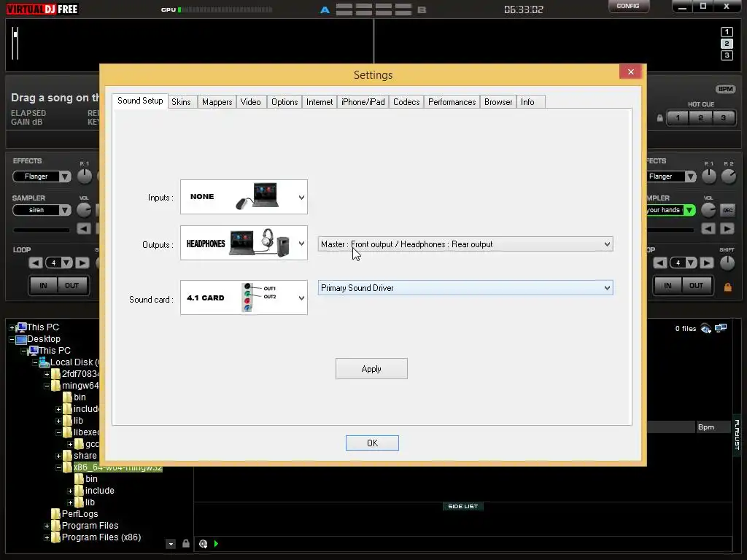Image resolution: width=747 pixels, height=560 pixels.
Task: Open the vertical PLAYLIST tab
Action: 737,435
